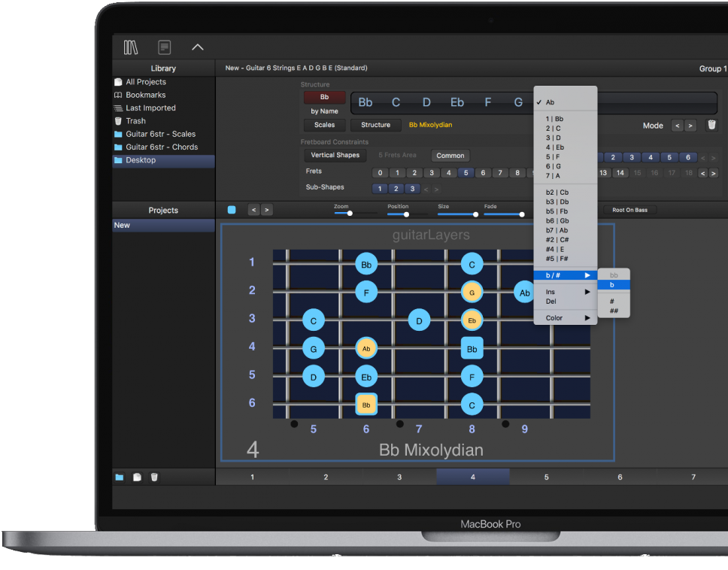728x570 pixels.
Task: Click the new document icon in bottom bar
Action: 137,477
